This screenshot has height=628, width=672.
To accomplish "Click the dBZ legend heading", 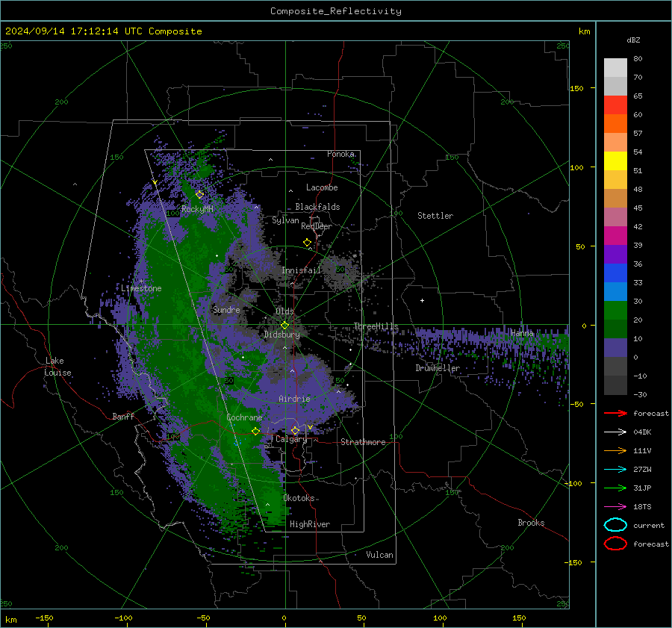I will click(x=633, y=40).
